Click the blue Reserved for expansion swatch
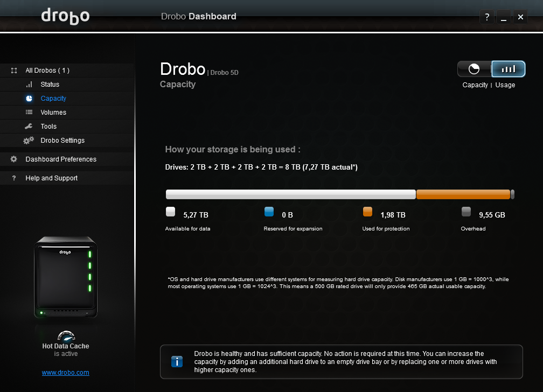543x392 pixels. [269, 212]
